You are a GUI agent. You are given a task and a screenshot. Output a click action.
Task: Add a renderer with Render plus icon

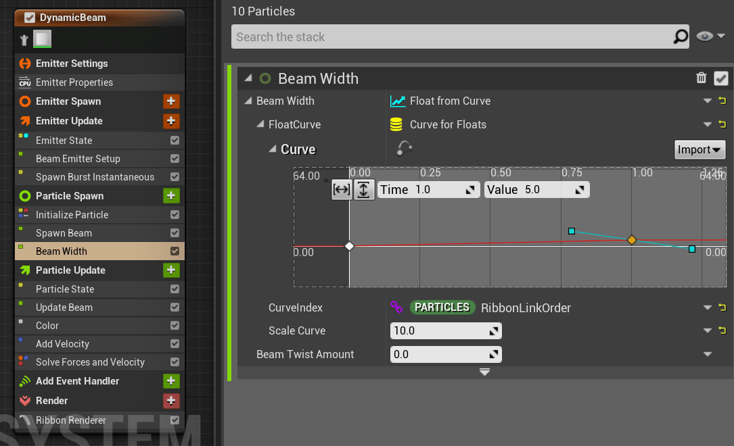171,400
